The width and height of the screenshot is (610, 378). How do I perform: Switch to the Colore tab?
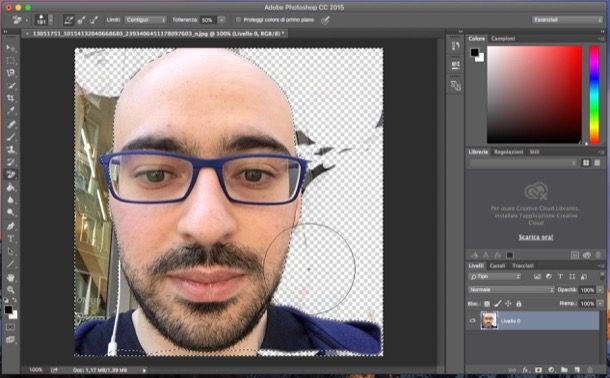coord(477,38)
